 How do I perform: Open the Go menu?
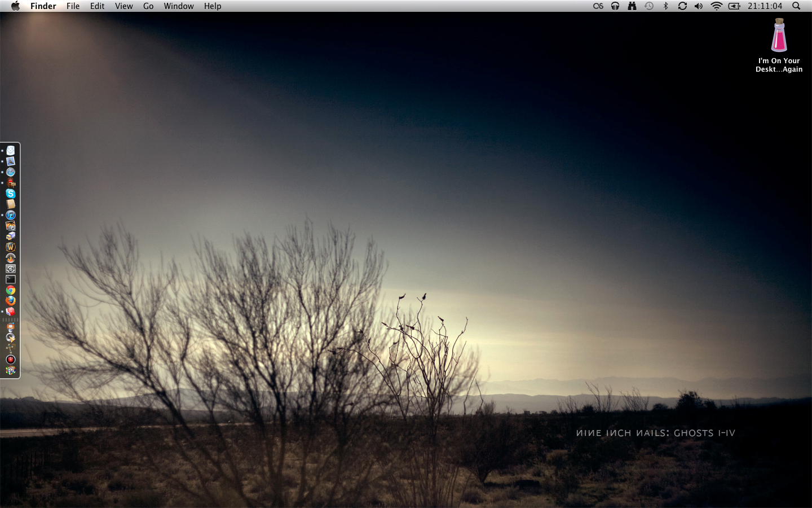[x=148, y=6]
